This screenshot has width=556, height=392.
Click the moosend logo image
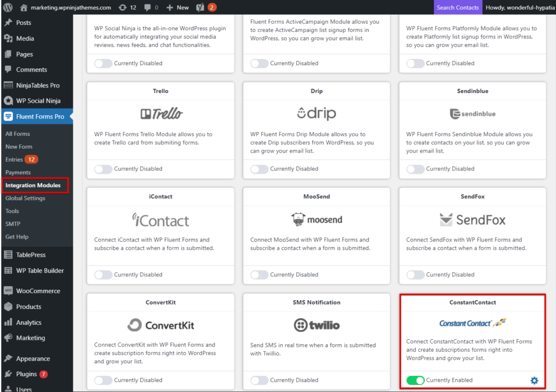(317, 219)
